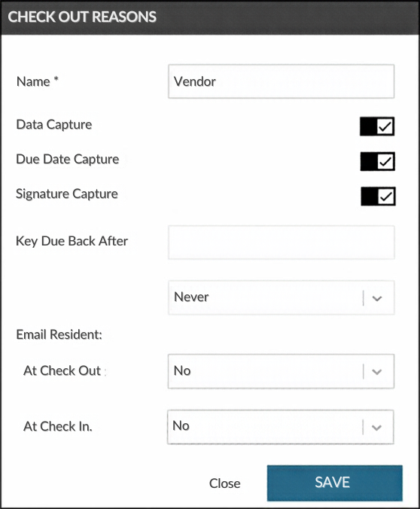The height and width of the screenshot is (509, 420).
Task: Open the At Check Out dropdown
Action: (x=281, y=371)
